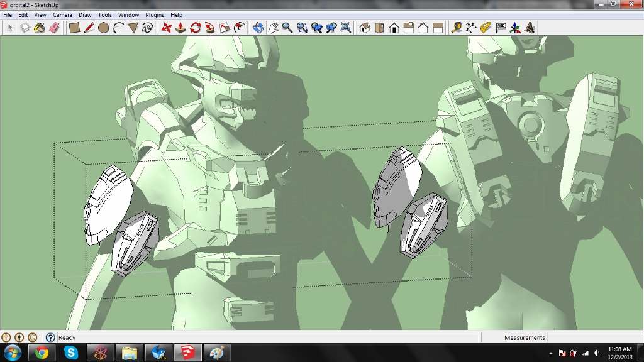Viewport: 644px width, 362px height.
Task: Switch to Top standard view
Action: [x=379, y=28]
